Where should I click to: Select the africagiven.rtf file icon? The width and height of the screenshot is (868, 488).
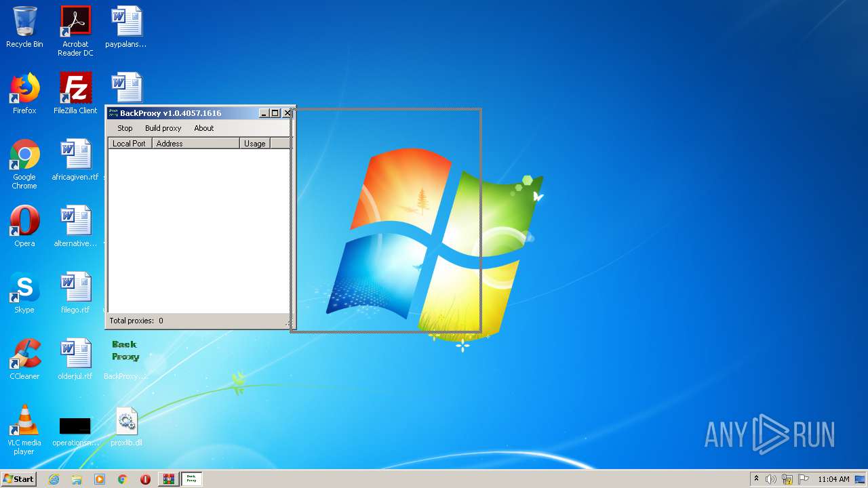tap(75, 160)
